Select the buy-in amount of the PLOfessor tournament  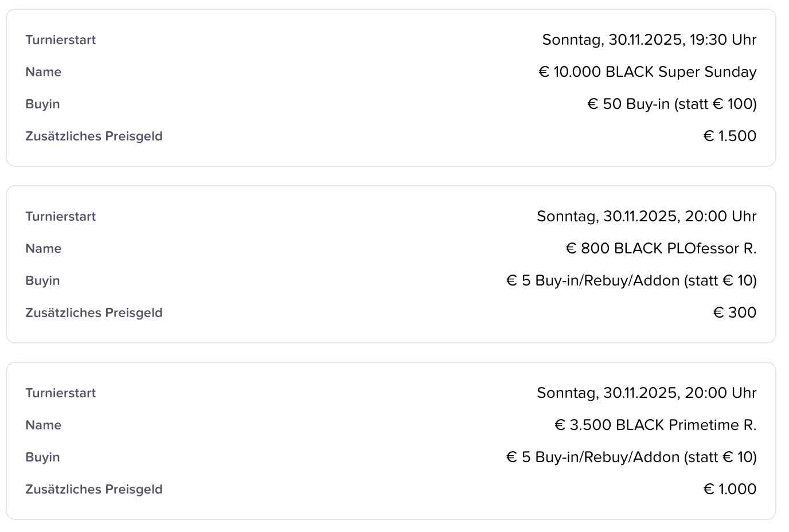tap(631, 280)
